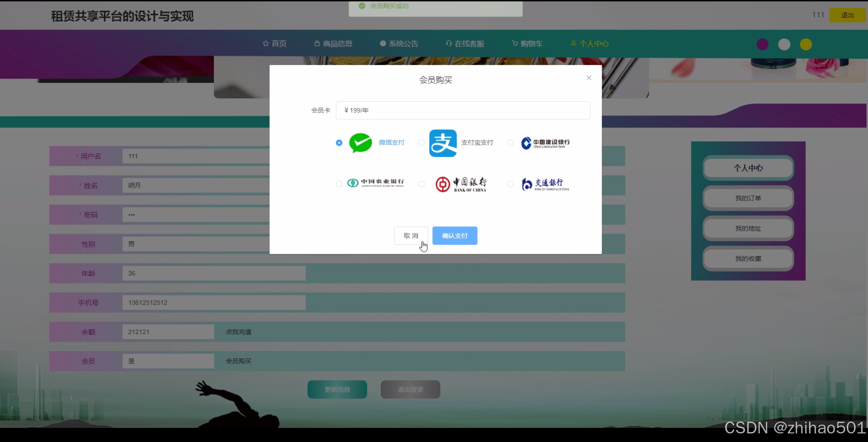The image size is (868, 442).
Task: Click the bag icon beside 商品信息
Action: click(x=317, y=43)
